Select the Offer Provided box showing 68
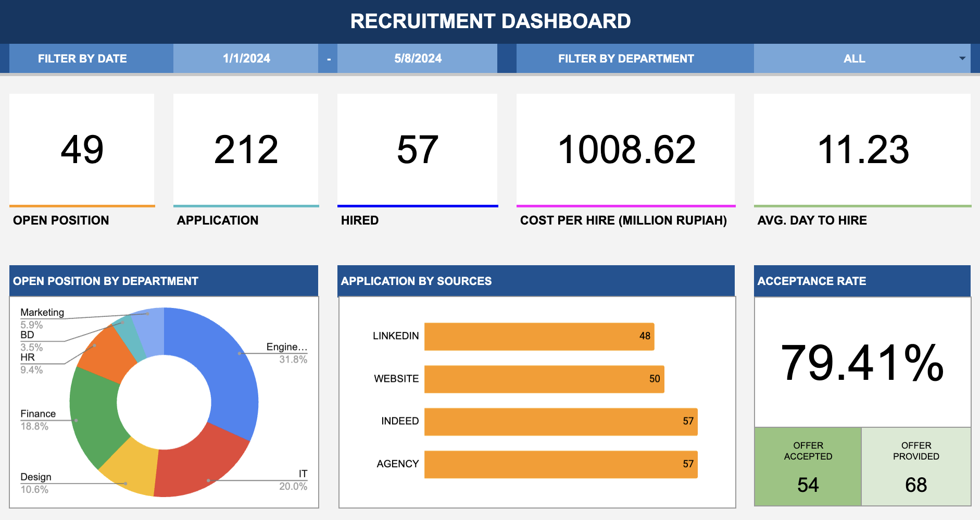Image resolution: width=980 pixels, height=520 pixels. [x=916, y=467]
